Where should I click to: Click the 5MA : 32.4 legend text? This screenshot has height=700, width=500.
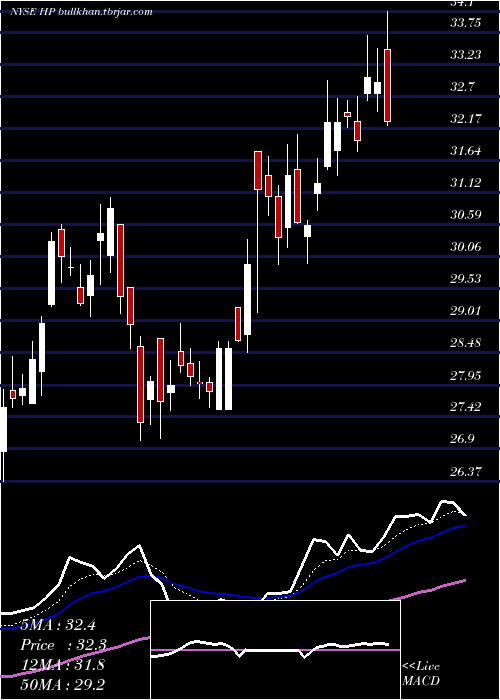(60, 625)
